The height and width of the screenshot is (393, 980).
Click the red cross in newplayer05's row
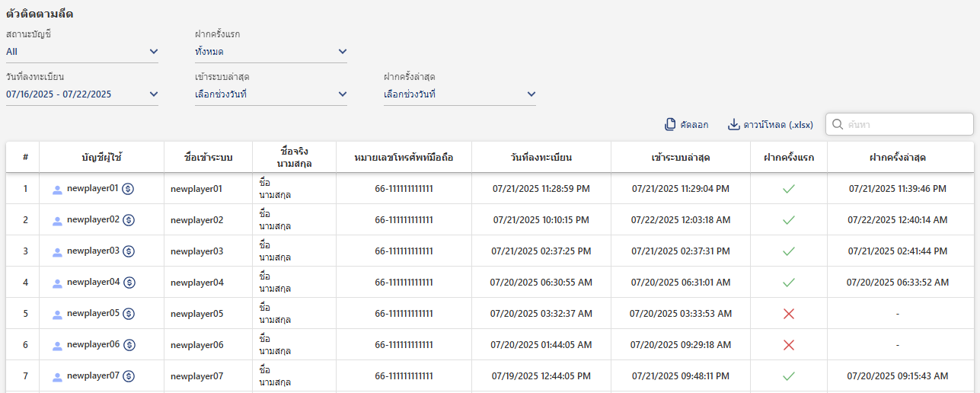click(789, 313)
